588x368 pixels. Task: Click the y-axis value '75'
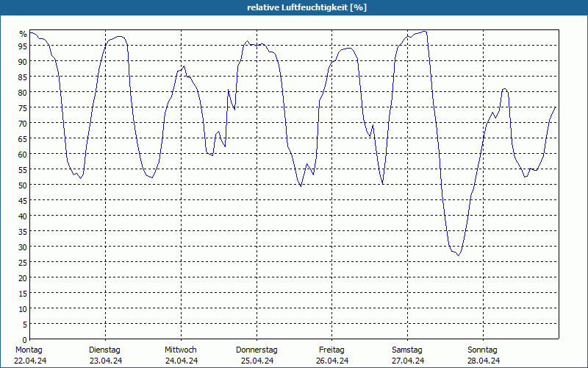point(23,107)
